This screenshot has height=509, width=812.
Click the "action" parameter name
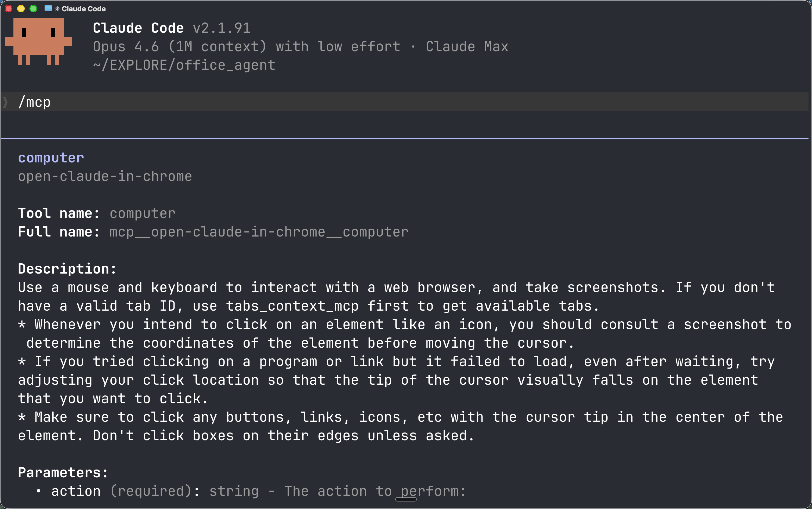pos(76,491)
